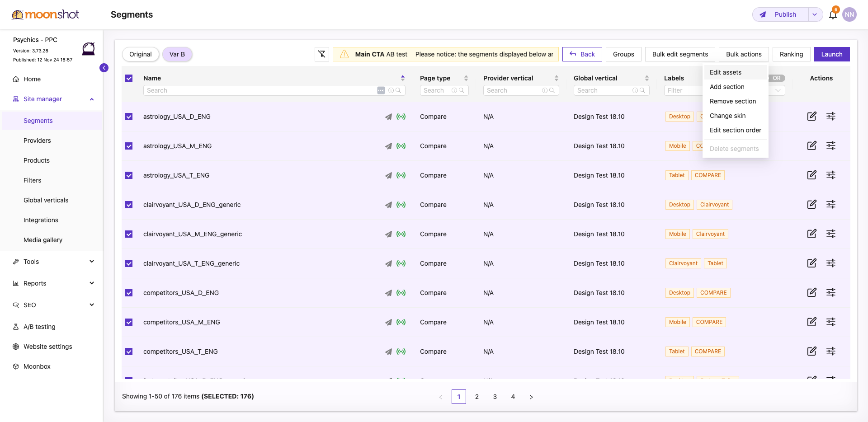Viewport: 868px width, 422px height.
Task: Choose Remove section from bulk menu
Action: (735, 101)
